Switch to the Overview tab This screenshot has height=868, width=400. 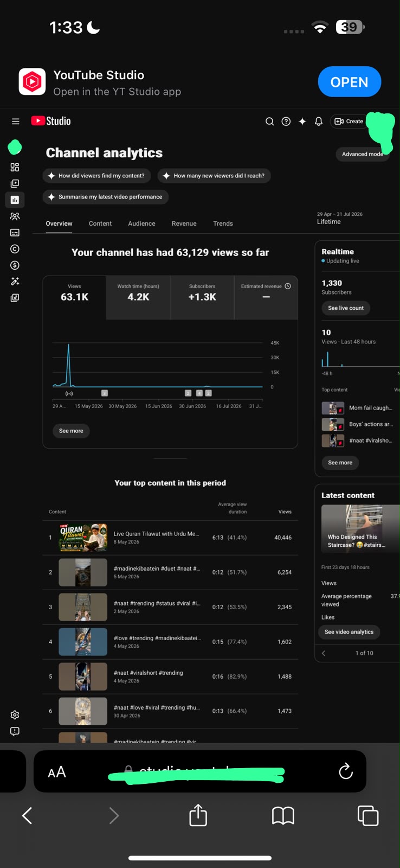click(x=59, y=224)
